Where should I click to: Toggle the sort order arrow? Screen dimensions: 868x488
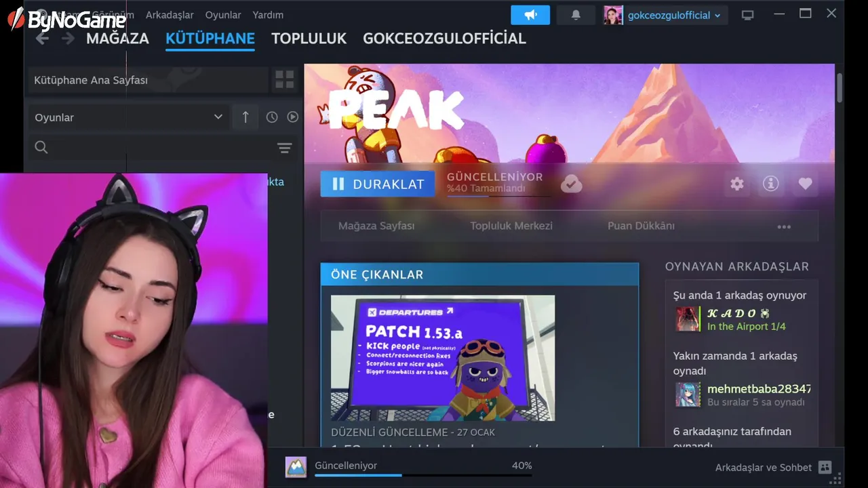pyautogui.click(x=245, y=117)
